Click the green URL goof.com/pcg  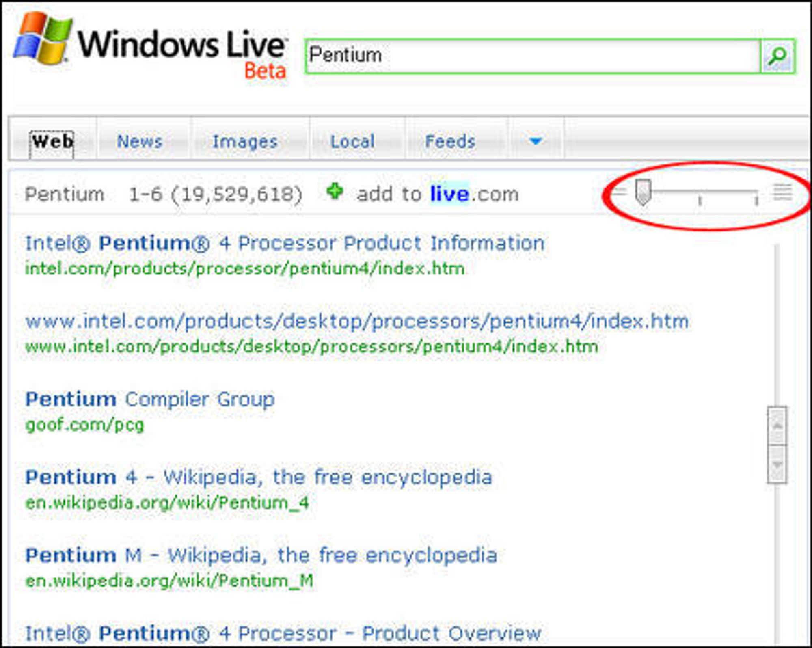click(x=84, y=425)
